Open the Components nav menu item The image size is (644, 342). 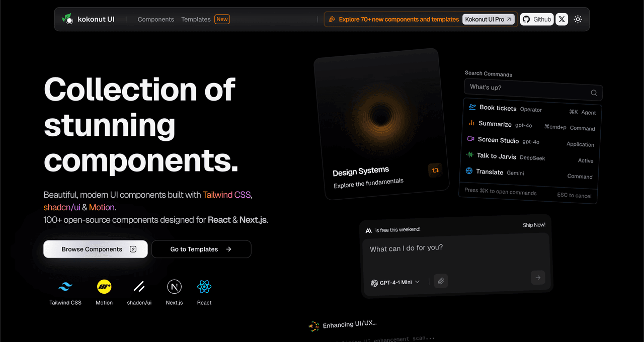(x=156, y=19)
